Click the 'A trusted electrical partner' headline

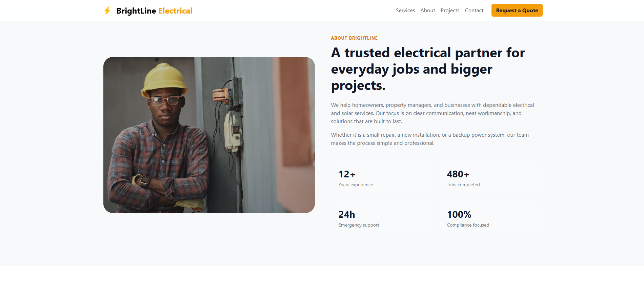pos(428,69)
